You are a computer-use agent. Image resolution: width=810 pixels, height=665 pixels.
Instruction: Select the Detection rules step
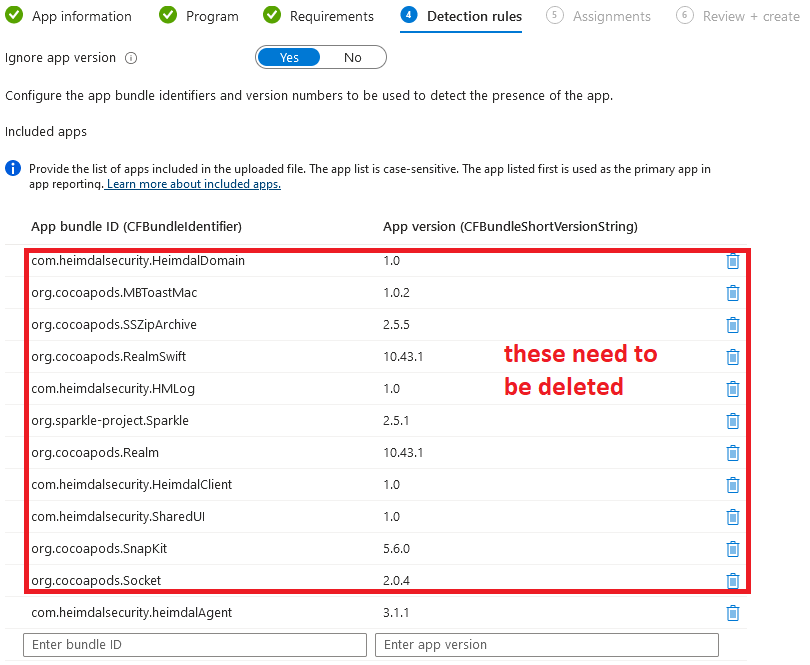coord(461,16)
